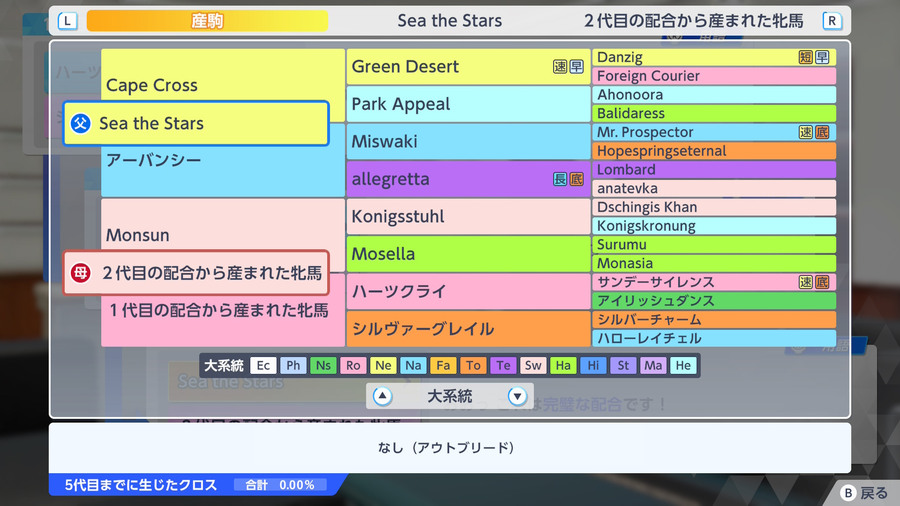Screen dimensions: 900x506
Task: Click the 短 badge on Danzig
Action: [806, 57]
